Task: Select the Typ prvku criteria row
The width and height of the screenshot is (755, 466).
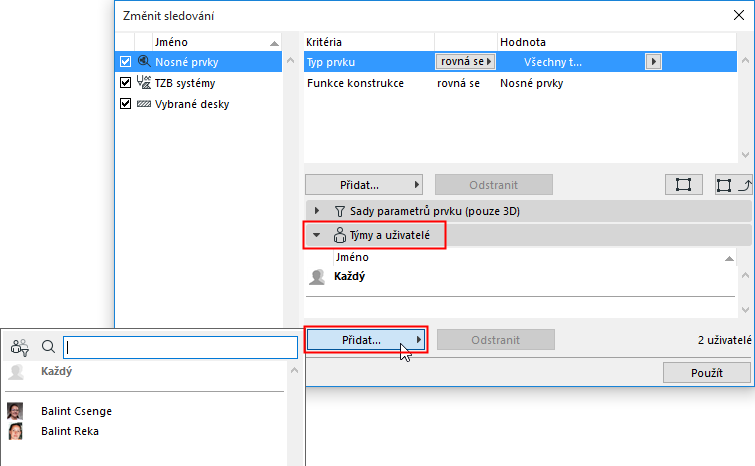Action: pyautogui.click(x=520, y=62)
